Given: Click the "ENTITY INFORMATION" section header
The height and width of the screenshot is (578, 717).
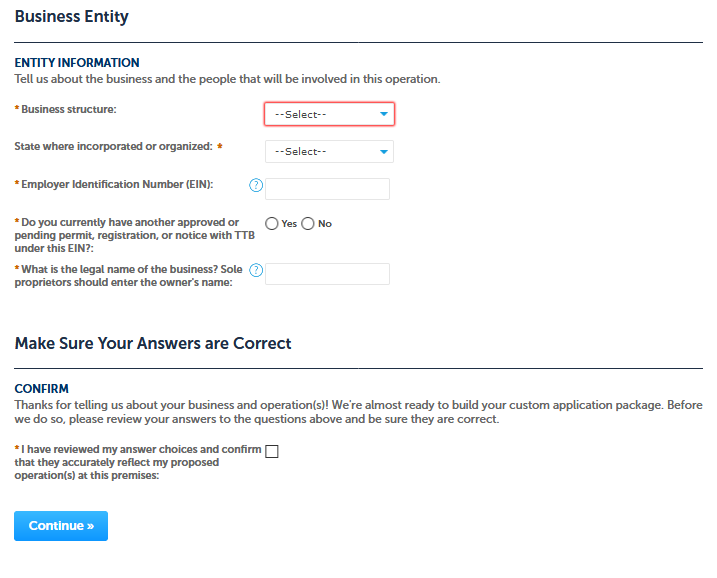Looking at the screenshot, I should (77, 63).
